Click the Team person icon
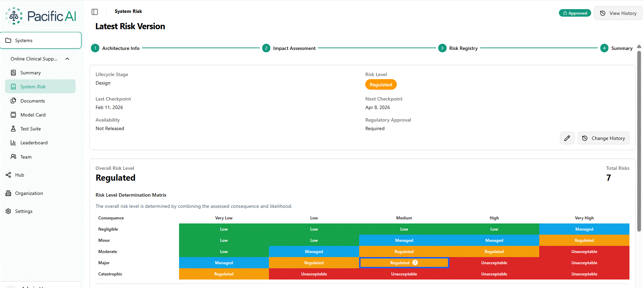The width and height of the screenshot is (644, 288). (x=13, y=157)
